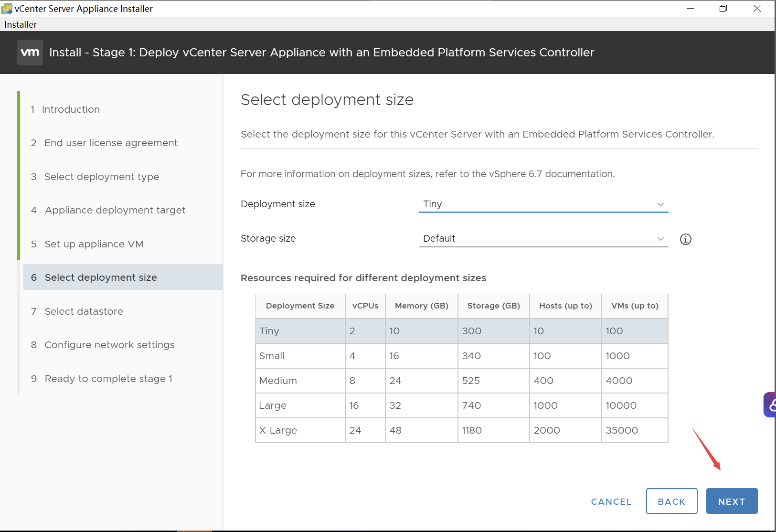776x532 pixels.
Task: Open storage size info icon
Action: pyautogui.click(x=685, y=239)
